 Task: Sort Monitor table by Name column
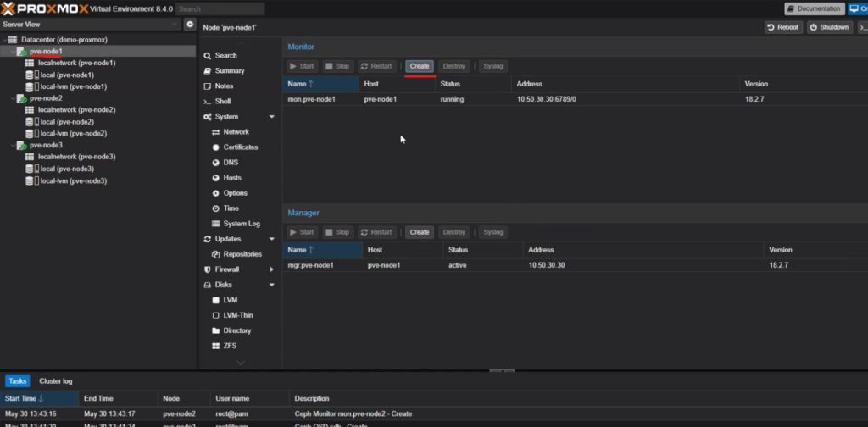320,84
